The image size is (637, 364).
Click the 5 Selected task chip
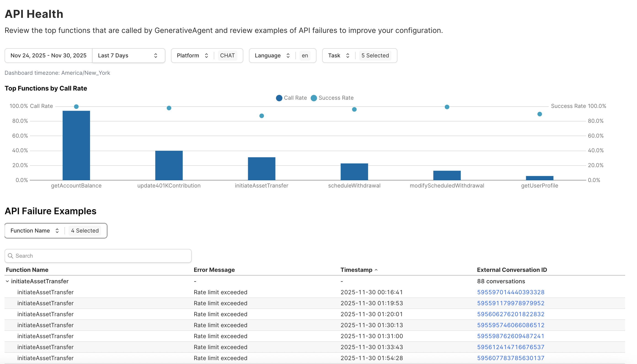point(375,56)
